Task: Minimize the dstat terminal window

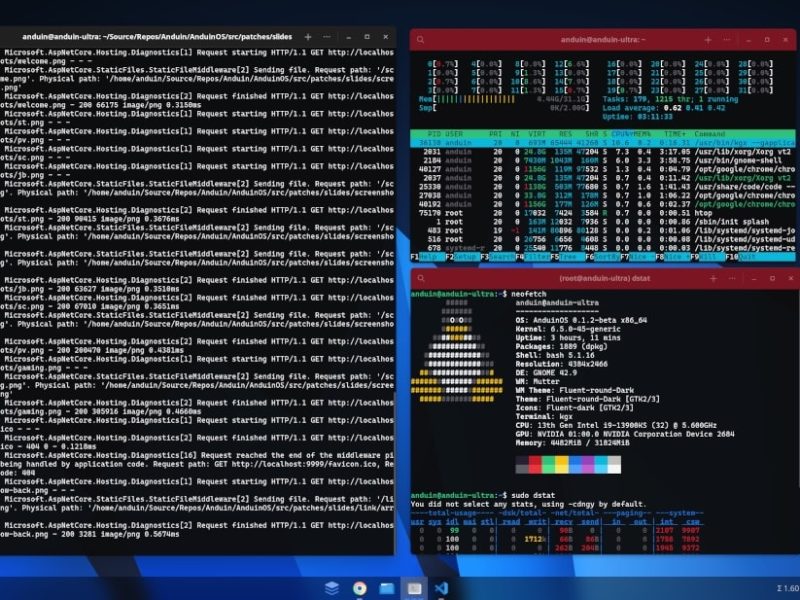Action: (754, 279)
